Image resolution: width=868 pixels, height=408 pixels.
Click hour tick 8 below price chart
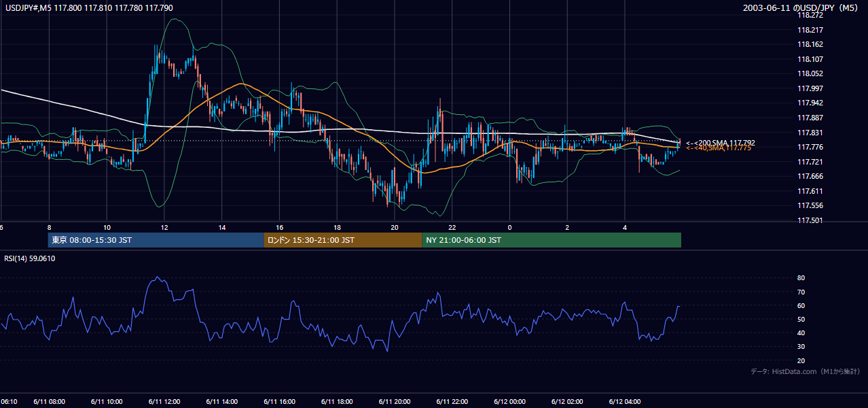[x=49, y=227]
